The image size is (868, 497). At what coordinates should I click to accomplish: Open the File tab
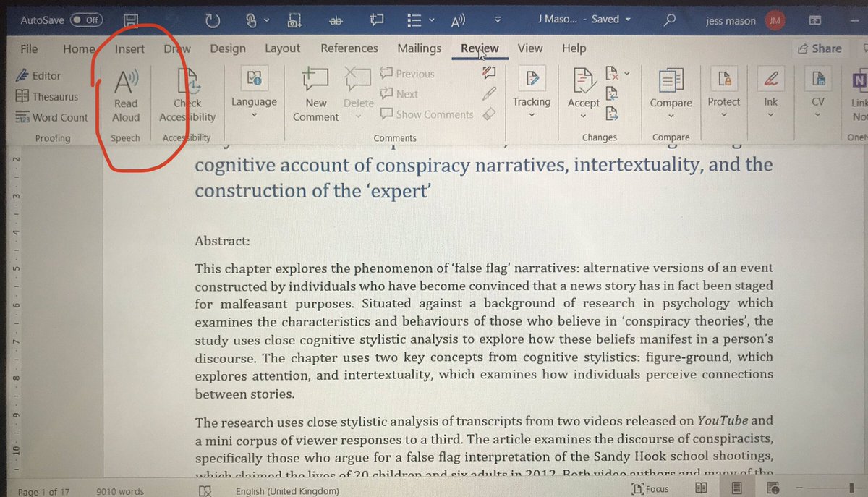[29, 48]
